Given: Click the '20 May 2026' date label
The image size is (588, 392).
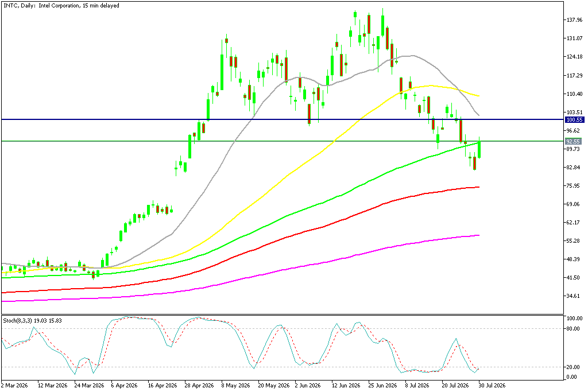Looking at the screenshot, I should (273, 386).
